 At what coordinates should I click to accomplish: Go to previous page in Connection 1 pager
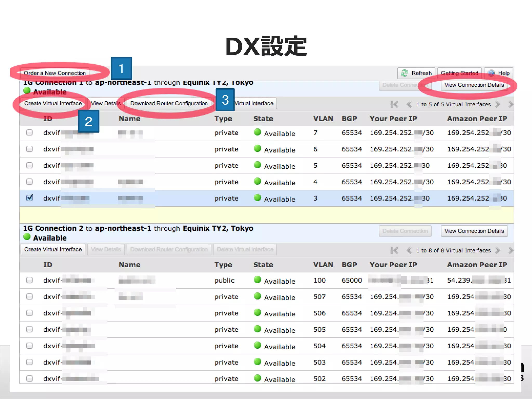pyautogui.click(x=409, y=104)
